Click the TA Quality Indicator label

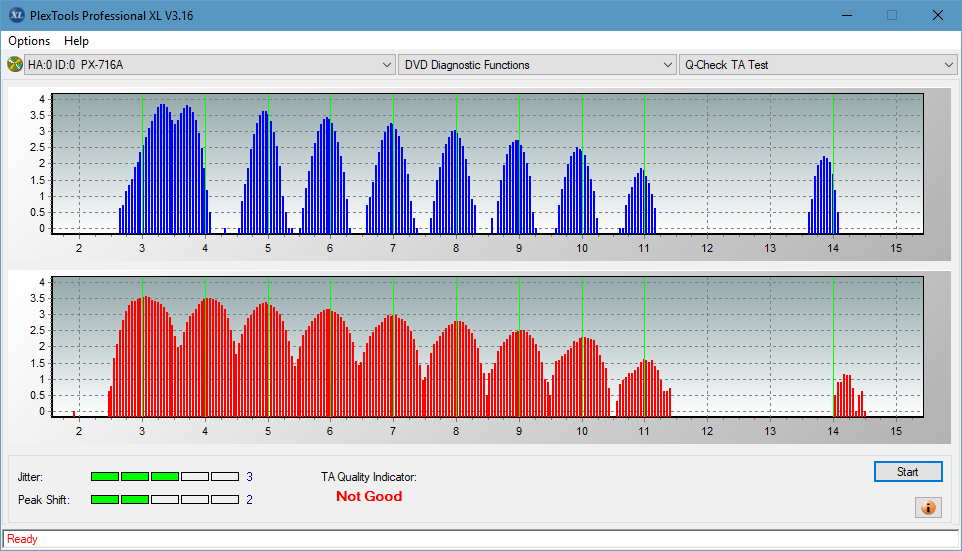(x=369, y=477)
